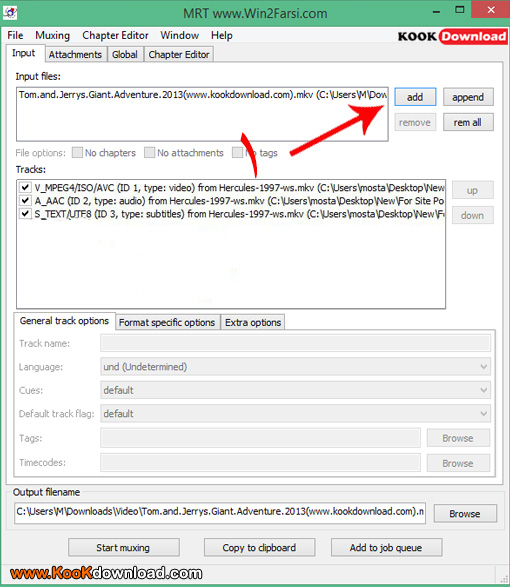Open the General track options tab
Viewport: 510px width, 587px height.
[64, 321]
